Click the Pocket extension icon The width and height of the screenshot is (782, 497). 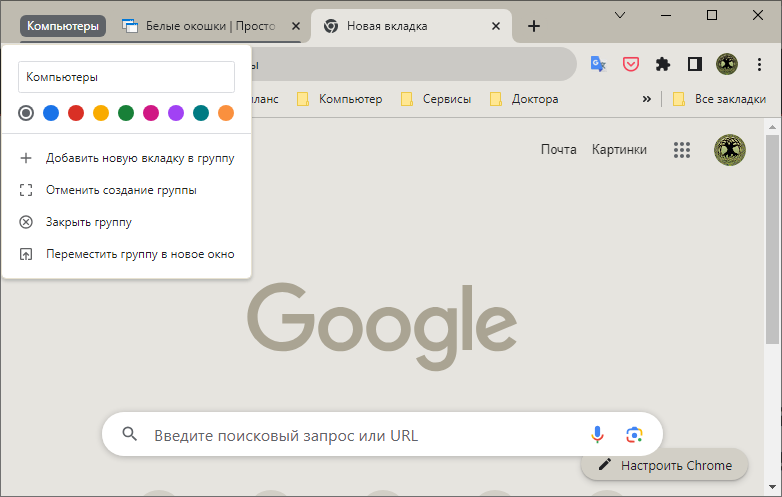(x=631, y=64)
